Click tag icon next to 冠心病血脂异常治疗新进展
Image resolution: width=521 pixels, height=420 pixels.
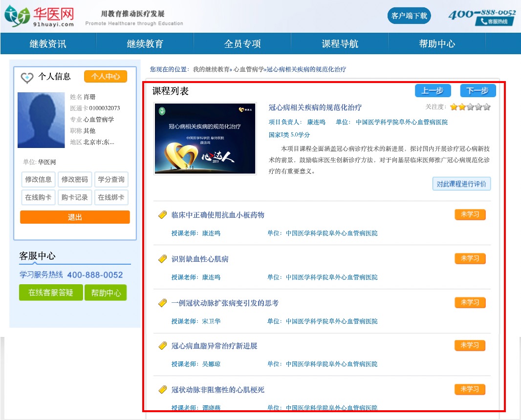point(163,346)
